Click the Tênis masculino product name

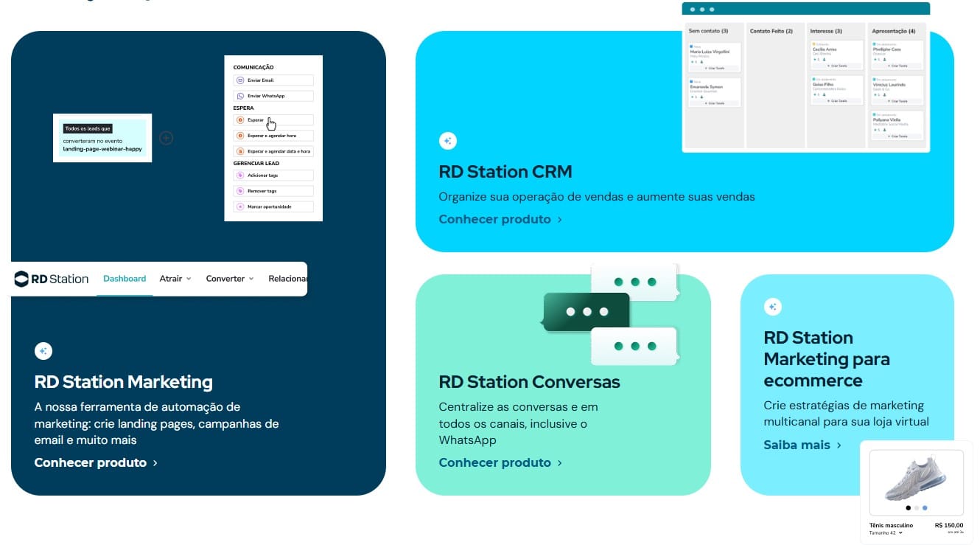click(x=892, y=526)
